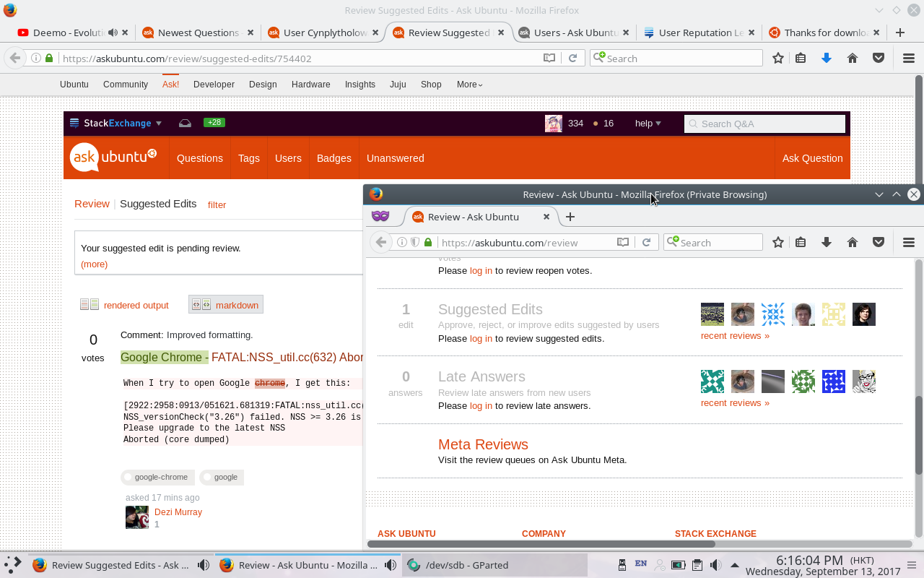924x578 pixels.
Task: Expand the More menu in Ubuntu navigation
Action: click(469, 85)
